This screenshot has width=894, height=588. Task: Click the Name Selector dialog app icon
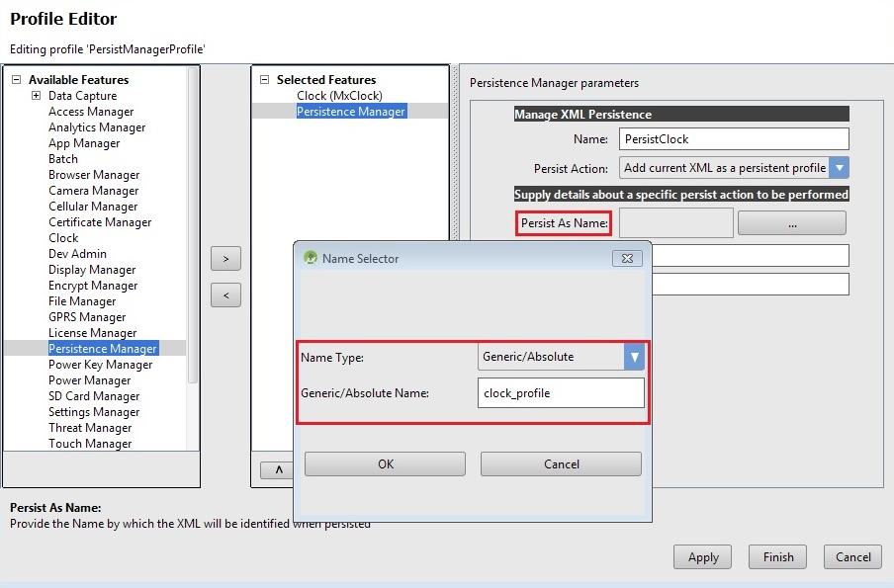[311, 258]
